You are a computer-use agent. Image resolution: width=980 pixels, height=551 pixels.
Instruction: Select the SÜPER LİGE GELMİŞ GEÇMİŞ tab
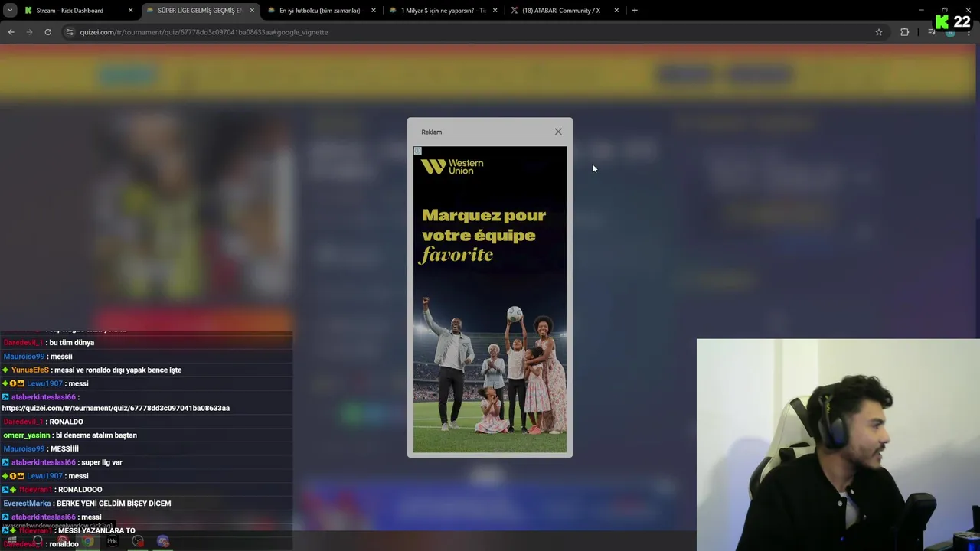tap(199, 11)
